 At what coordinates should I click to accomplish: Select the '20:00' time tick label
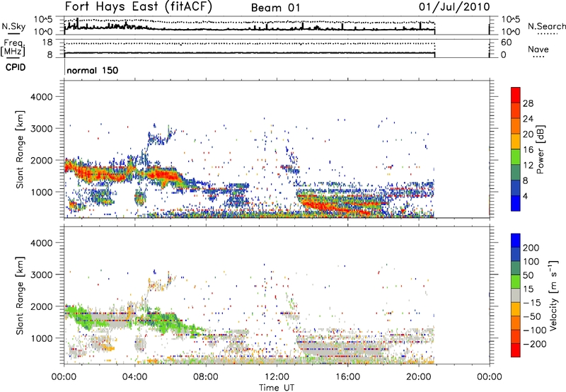coord(418,377)
